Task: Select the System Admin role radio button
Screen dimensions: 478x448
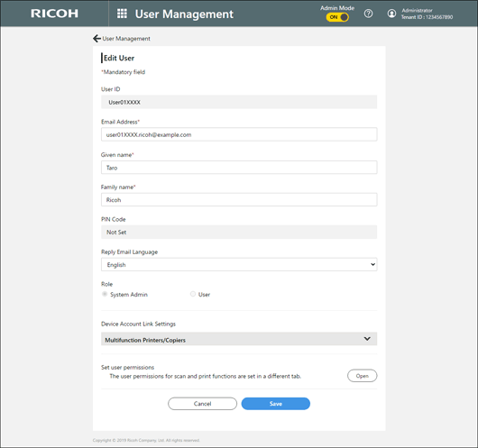Action: (x=105, y=294)
